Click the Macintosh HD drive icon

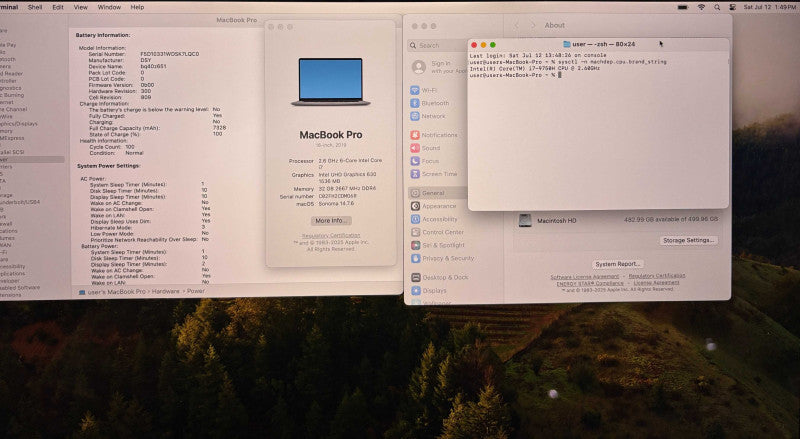click(525, 221)
